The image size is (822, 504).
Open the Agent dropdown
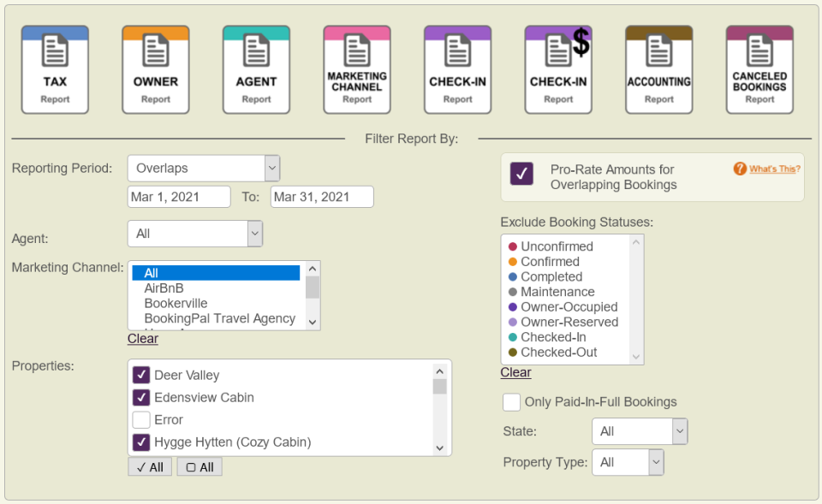coord(195,234)
